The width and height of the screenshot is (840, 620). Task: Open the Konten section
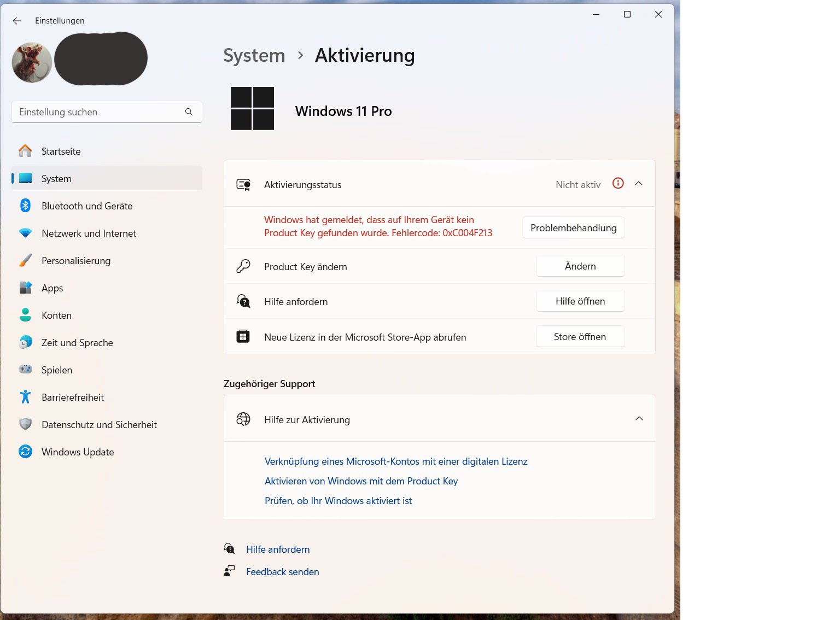point(107,315)
